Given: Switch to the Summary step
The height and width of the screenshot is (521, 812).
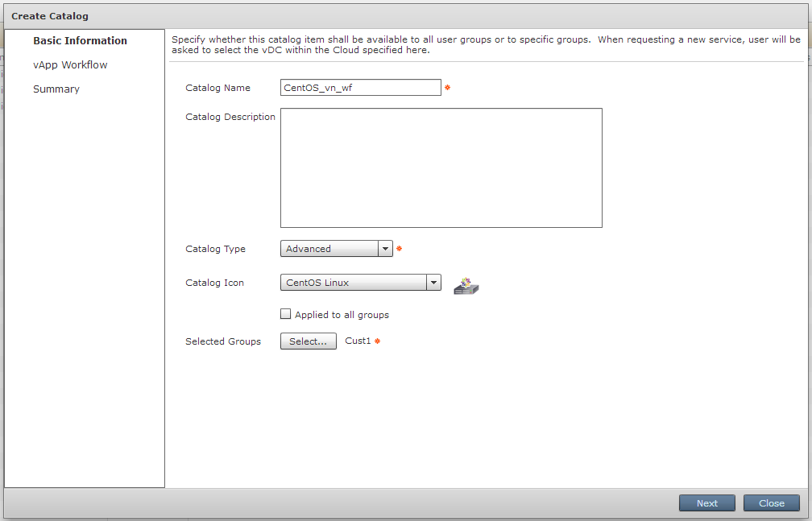Looking at the screenshot, I should (x=56, y=89).
